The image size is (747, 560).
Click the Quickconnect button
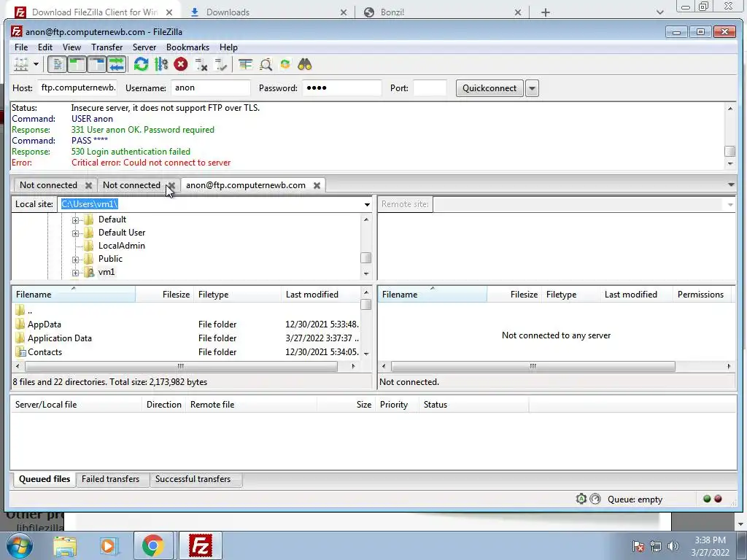pos(489,88)
